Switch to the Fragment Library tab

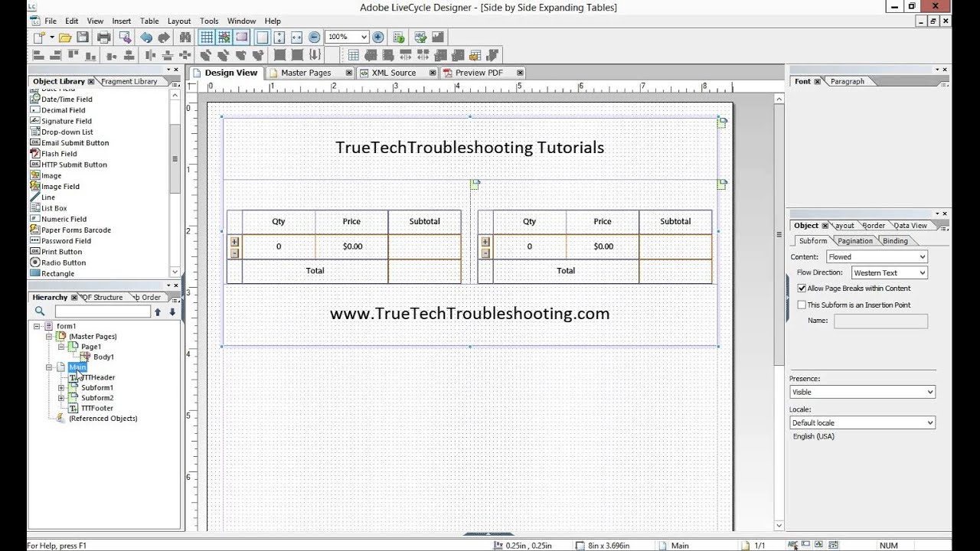pos(129,81)
